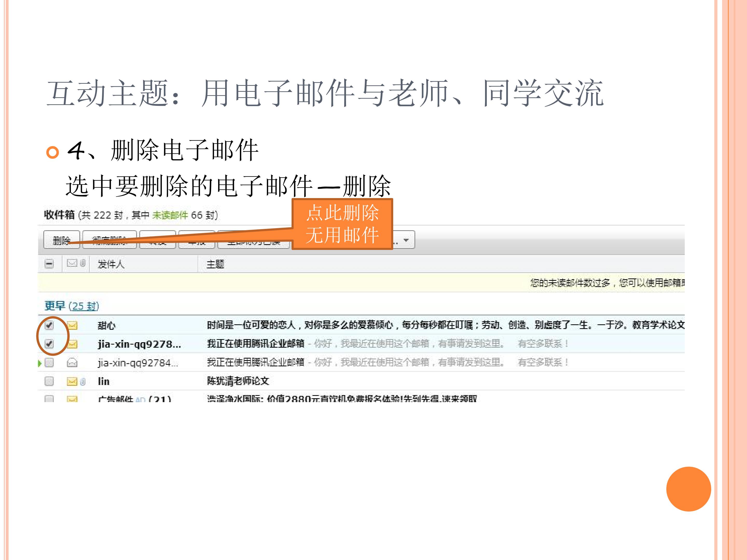This screenshot has width=747, height=560.
Task: Click the unread envelope icon on the 甜心 row
Action: (72, 325)
